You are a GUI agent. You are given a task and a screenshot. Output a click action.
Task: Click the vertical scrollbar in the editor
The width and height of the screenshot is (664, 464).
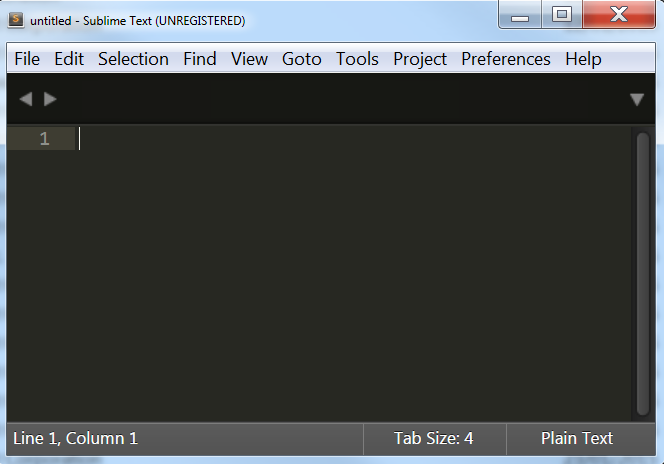click(643, 270)
